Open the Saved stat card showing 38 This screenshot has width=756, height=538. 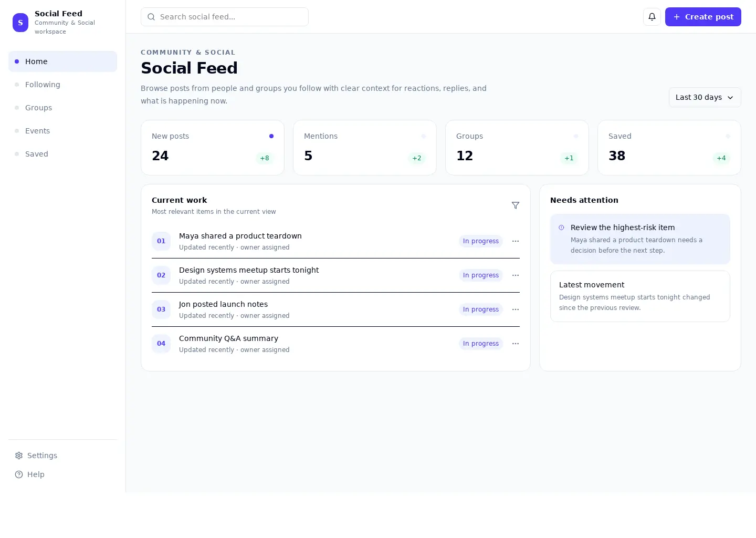(669, 148)
